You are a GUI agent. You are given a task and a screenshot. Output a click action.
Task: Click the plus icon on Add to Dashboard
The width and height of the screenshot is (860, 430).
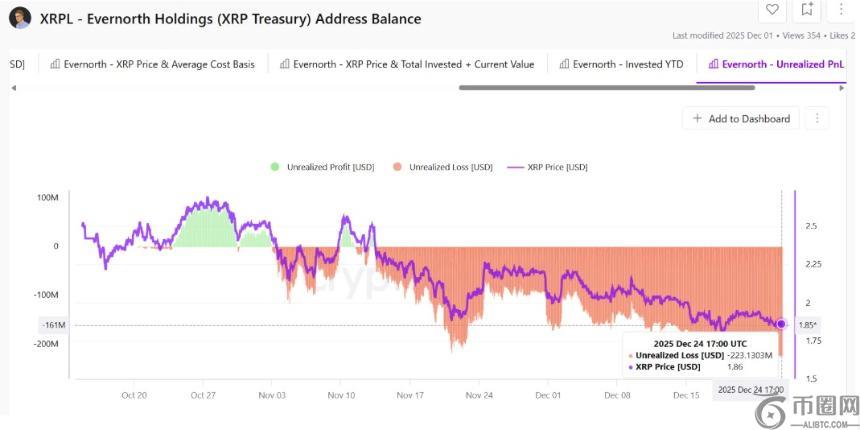(697, 118)
